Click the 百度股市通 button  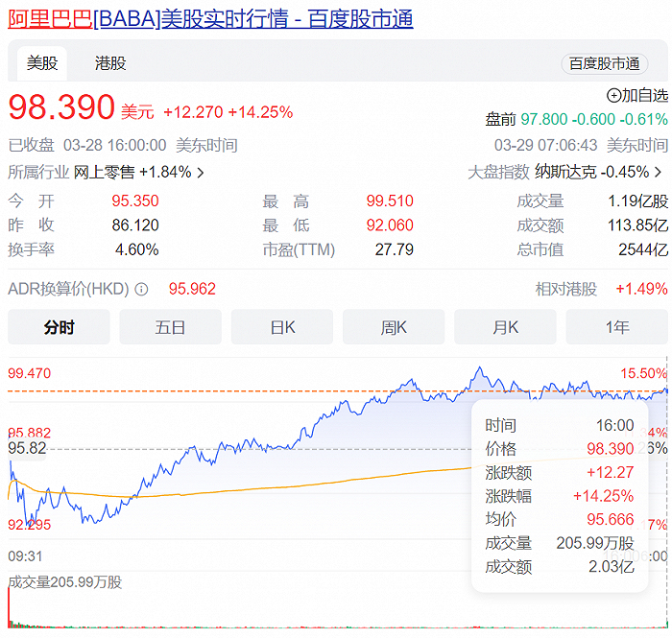[604, 63]
